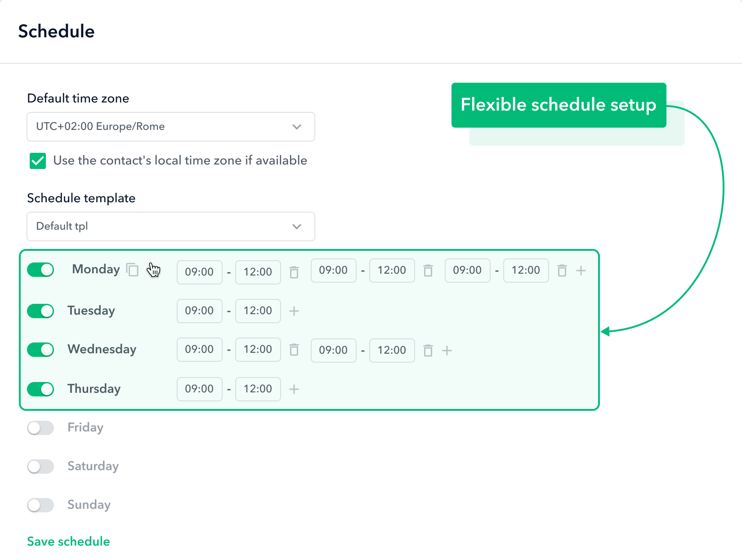This screenshot has width=742, height=560.
Task: Add a time slot to Thursday
Action: (294, 389)
